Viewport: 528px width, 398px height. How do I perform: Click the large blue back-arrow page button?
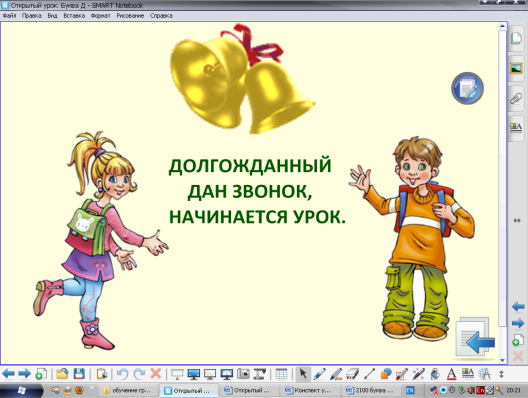pos(475,337)
